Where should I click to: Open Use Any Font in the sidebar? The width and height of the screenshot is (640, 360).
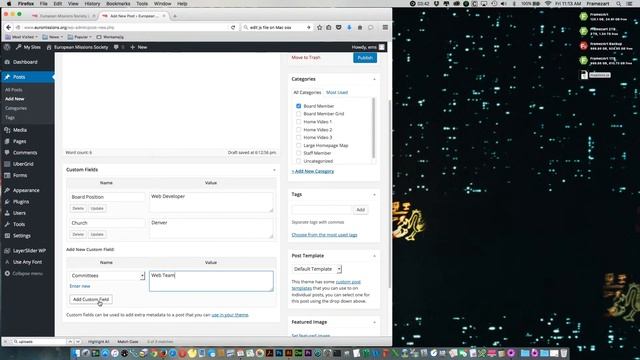pos(27,262)
